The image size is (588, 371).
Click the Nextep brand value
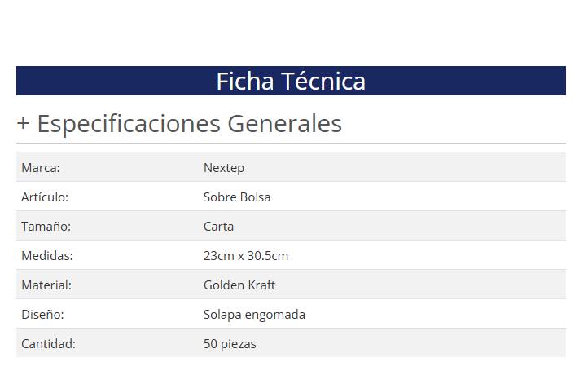click(224, 168)
